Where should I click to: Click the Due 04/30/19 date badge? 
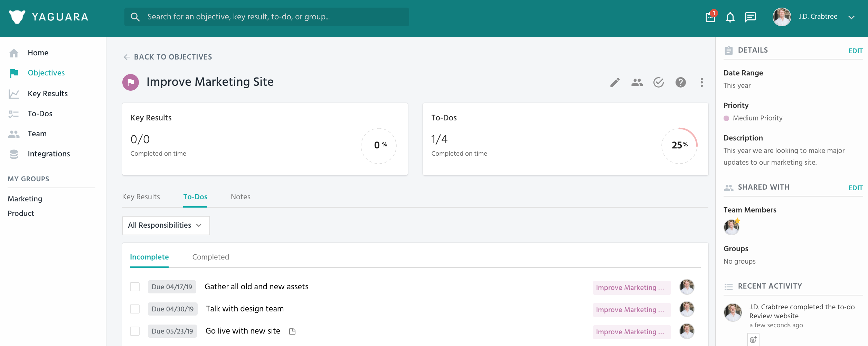point(173,309)
